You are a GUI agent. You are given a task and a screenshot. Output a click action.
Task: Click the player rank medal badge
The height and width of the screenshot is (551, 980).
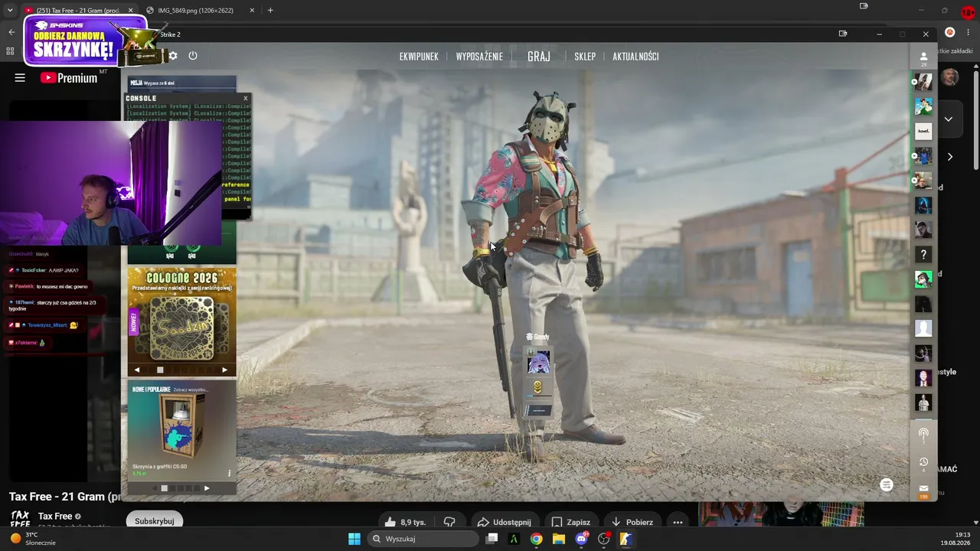point(537,388)
